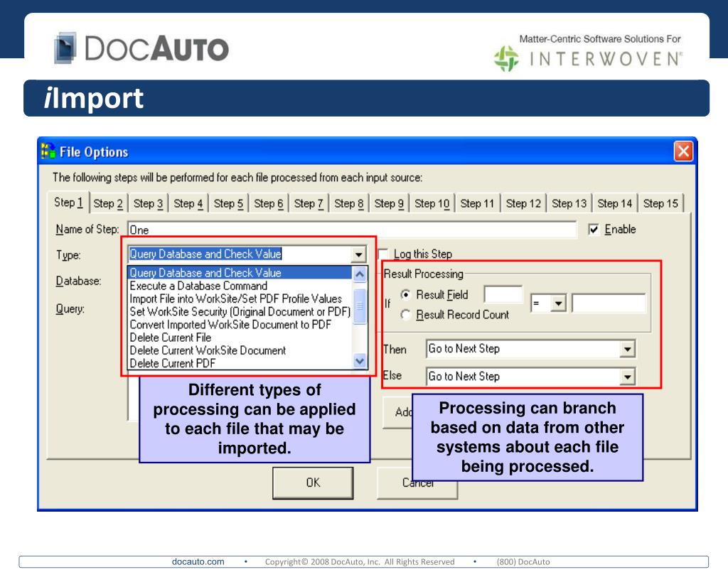Switch to the Step 11 tab
Viewport: 728px width, 582px height.
(x=477, y=203)
